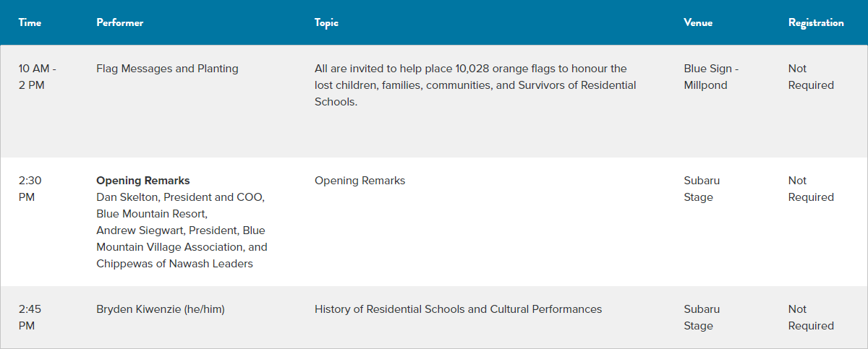
Task: Click the 10 AM - 2 PM time cell
Action: (x=38, y=77)
